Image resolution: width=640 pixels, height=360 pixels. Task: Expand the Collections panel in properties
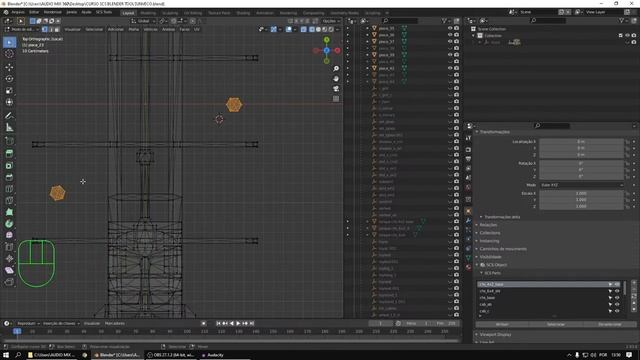489,233
